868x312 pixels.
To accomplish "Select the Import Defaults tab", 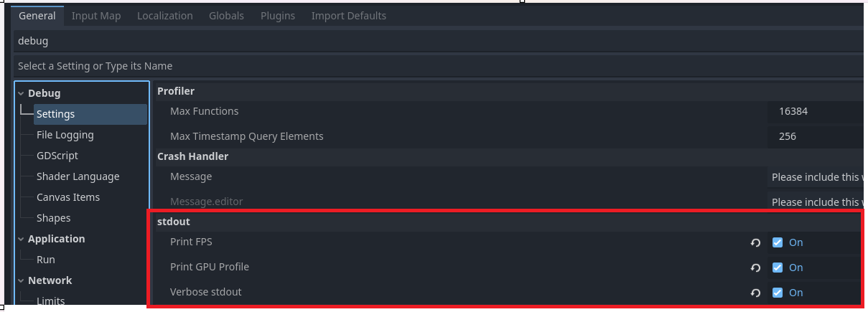I will click(x=348, y=16).
